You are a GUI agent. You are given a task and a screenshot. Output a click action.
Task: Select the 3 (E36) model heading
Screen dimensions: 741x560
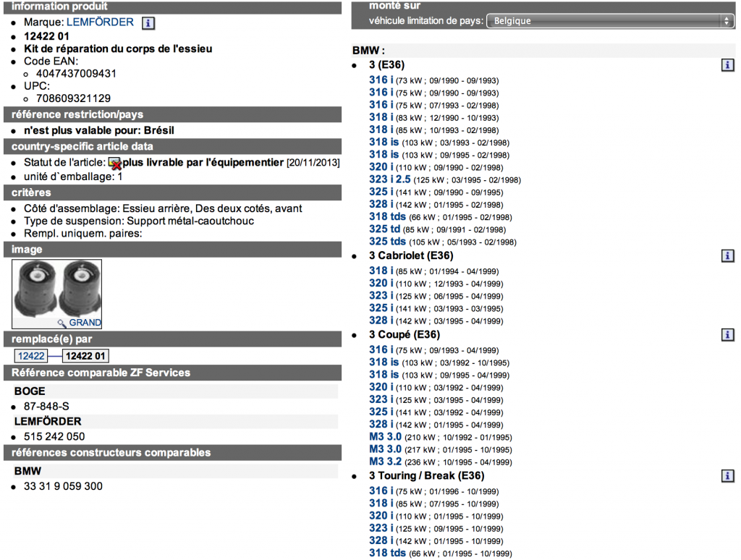[x=387, y=64]
